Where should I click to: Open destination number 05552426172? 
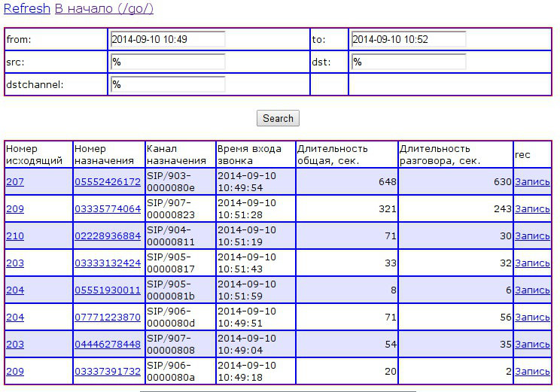tap(108, 181)
